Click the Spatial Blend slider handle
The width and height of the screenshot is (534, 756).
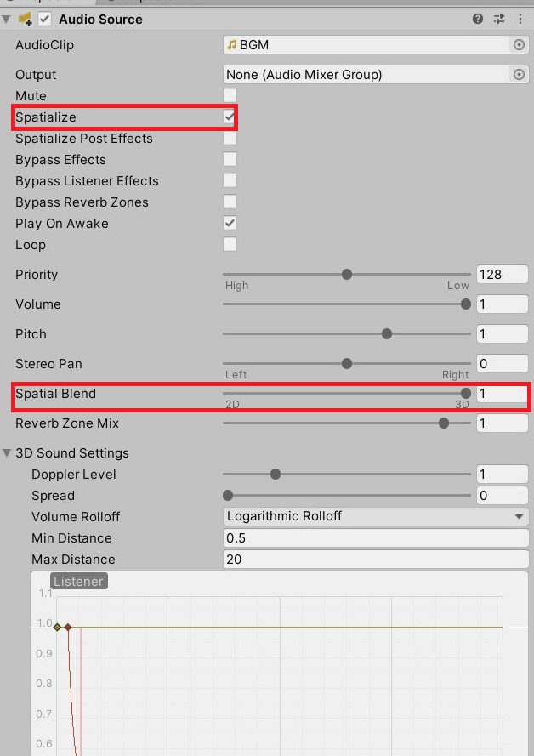click(x=466, y=394)
